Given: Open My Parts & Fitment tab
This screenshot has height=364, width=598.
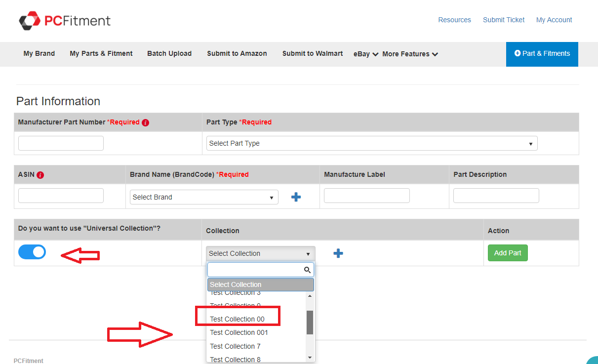Looking at the screenshot, I should coord(101,53).
